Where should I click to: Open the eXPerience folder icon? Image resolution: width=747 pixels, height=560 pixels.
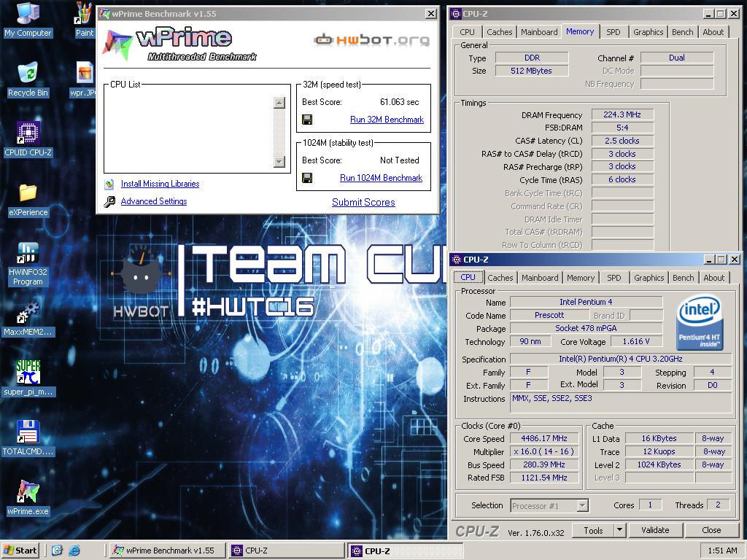pyautogui.click(x=28, y=199)
